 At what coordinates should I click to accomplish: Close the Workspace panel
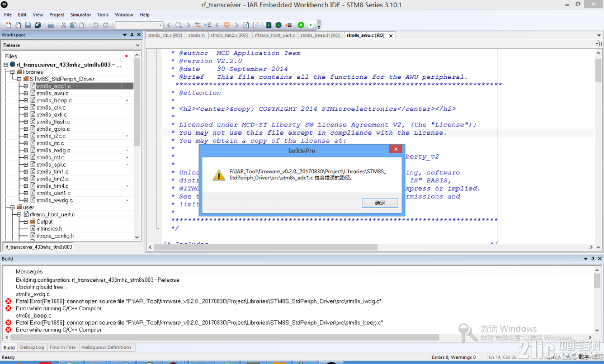[x=139, y=35]
